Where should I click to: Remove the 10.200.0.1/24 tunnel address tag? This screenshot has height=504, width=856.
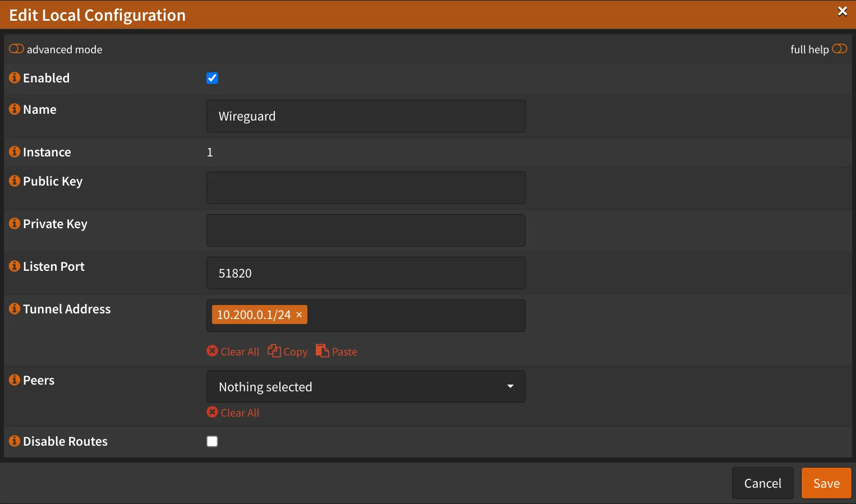point(299,315)
